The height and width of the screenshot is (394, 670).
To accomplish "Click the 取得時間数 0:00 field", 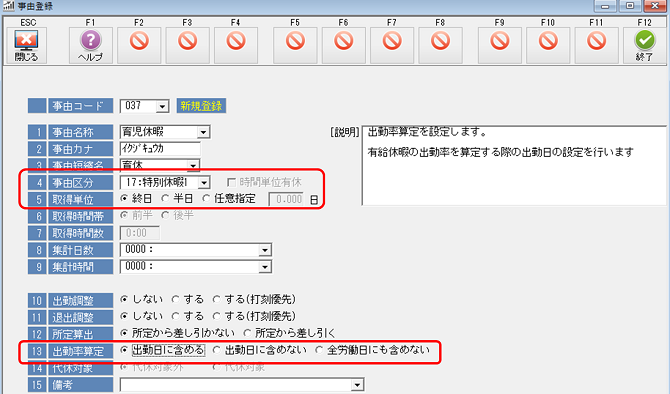I will [140, 233].
